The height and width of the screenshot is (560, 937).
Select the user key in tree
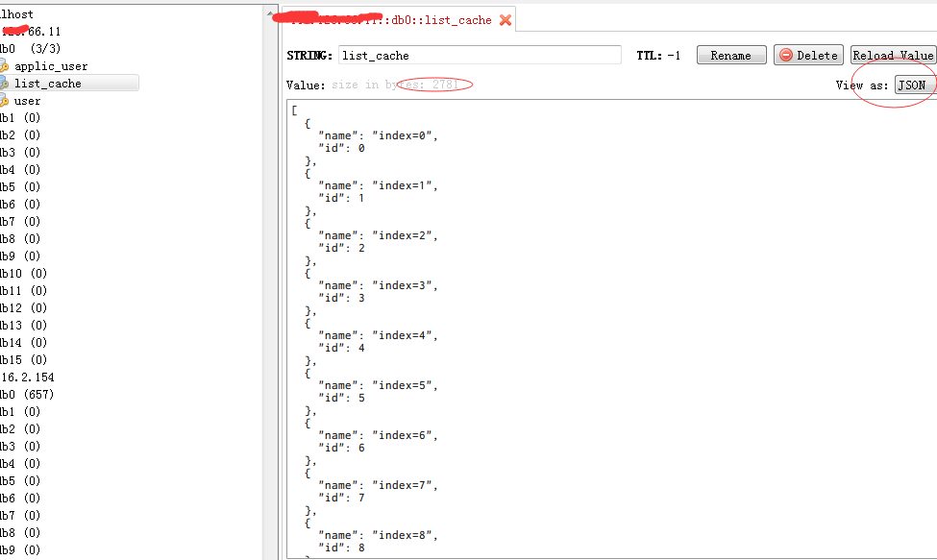point(27,100)
